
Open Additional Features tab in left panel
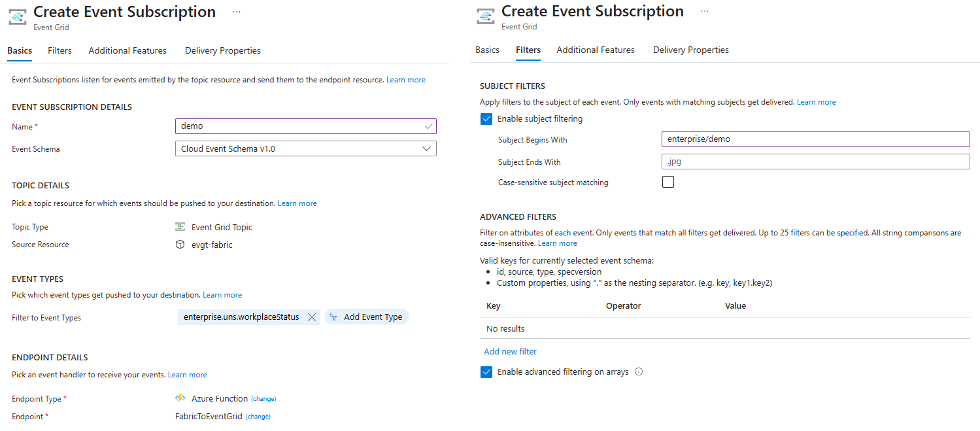click(127, 50)
